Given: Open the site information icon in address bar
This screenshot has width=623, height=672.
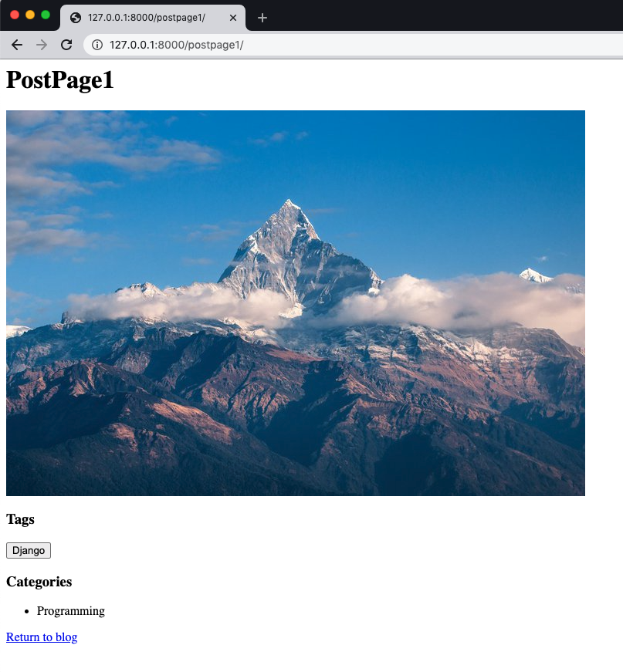Looking at the screenshot, I should click(x=97, y=45).
